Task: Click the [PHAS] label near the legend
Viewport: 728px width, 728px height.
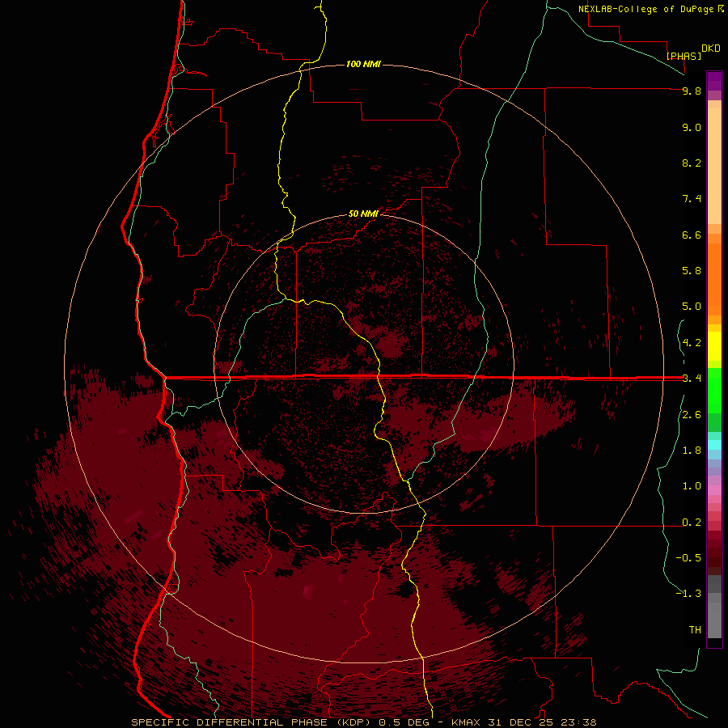Action: tap(684, 56)
